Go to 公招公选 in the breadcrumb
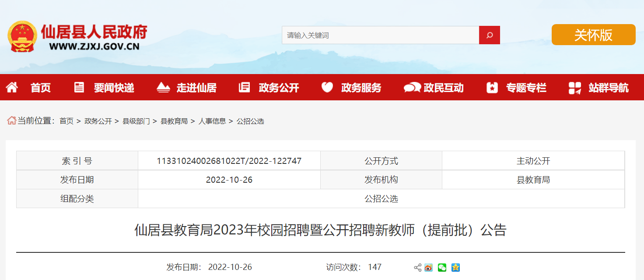This screenshot has width=644, height=280. [250, 121]
